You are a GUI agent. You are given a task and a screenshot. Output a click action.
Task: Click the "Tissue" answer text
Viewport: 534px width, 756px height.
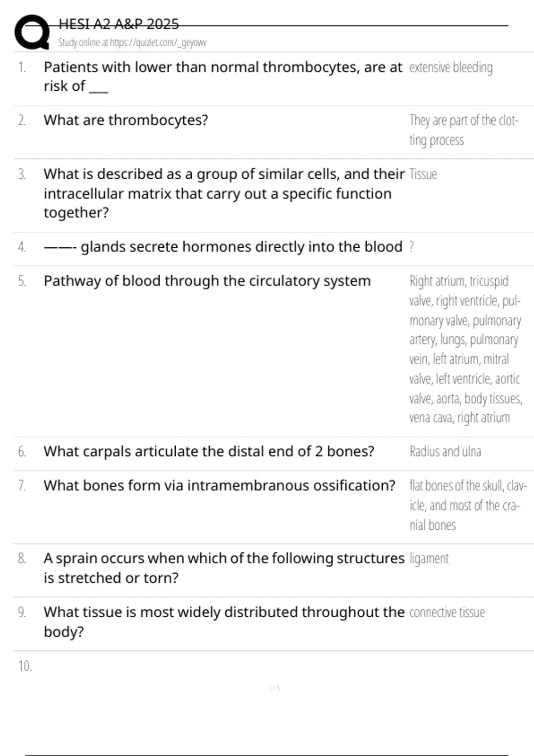click(423, 174)
